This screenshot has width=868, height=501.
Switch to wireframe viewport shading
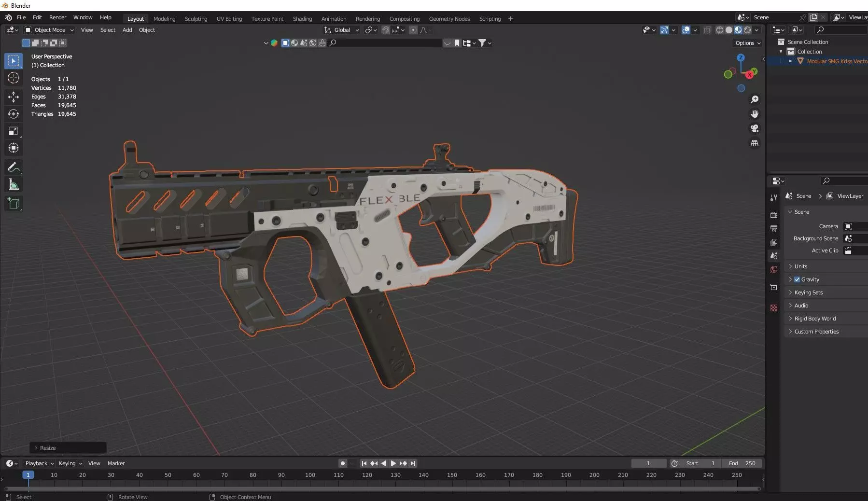pos(719,30)
